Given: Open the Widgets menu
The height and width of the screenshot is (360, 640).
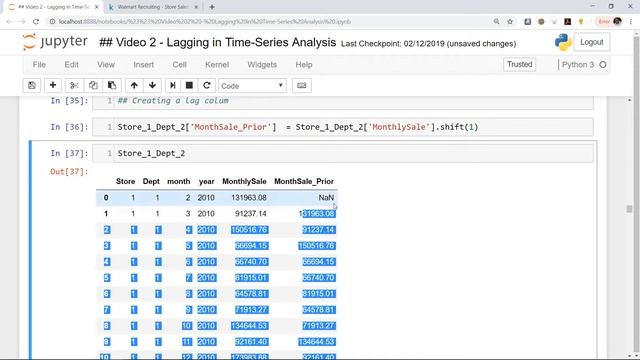Looking at the screenshot, I should [x=262, y=64].
